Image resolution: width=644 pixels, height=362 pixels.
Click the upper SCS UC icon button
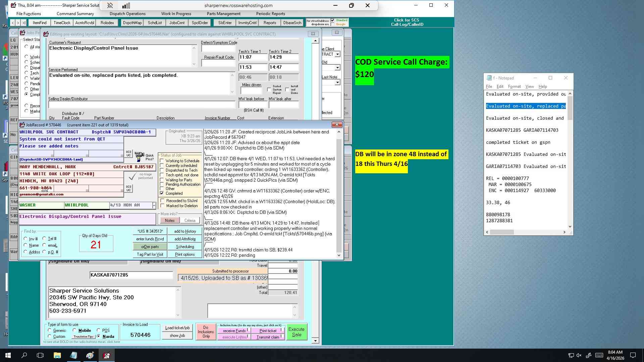[128, 154]
